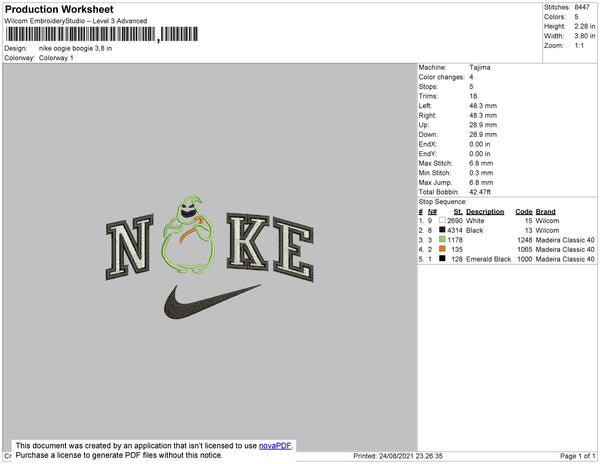Click the Machine value 'Tajima'
Viewport: 600px width, 464px height.
[x=479, y=67]
